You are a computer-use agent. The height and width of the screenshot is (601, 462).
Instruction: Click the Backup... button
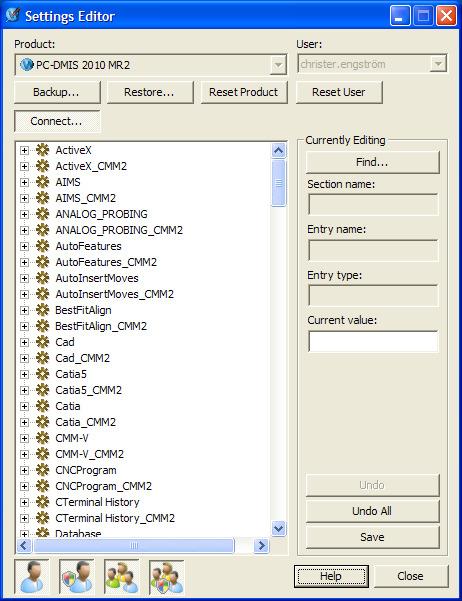[x=57, y=92]
